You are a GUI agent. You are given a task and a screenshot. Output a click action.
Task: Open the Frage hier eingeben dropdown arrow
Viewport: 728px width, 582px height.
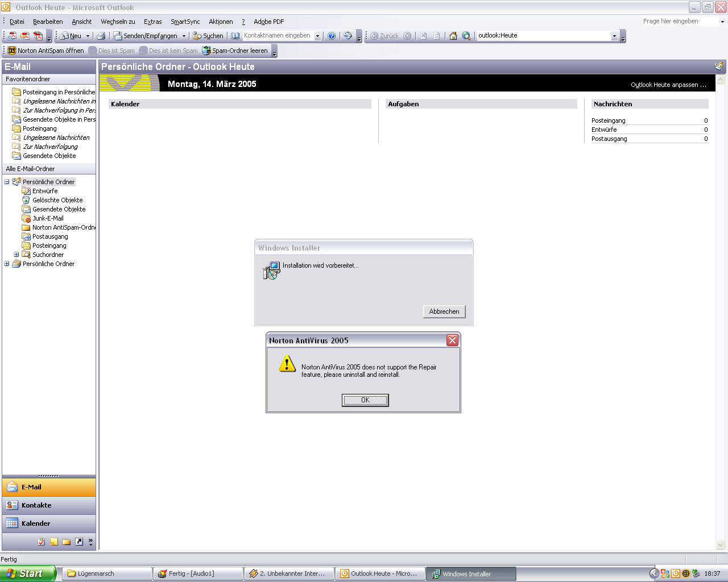722,22
